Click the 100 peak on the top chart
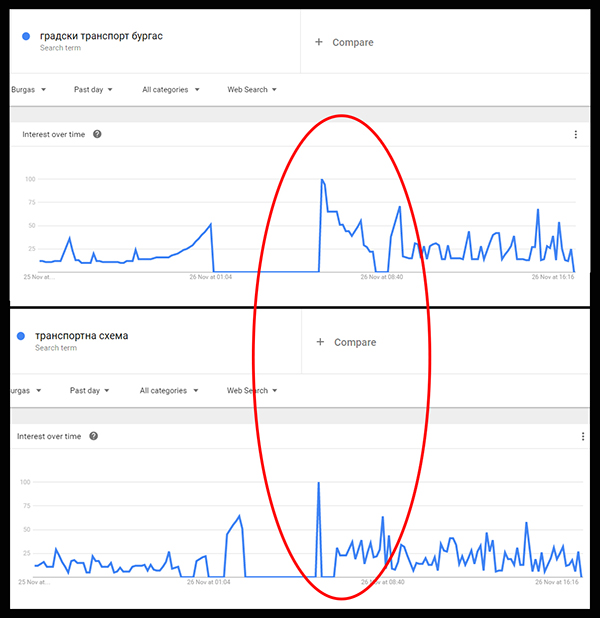The width and height of the screenshot is (600, 618). 322,180
